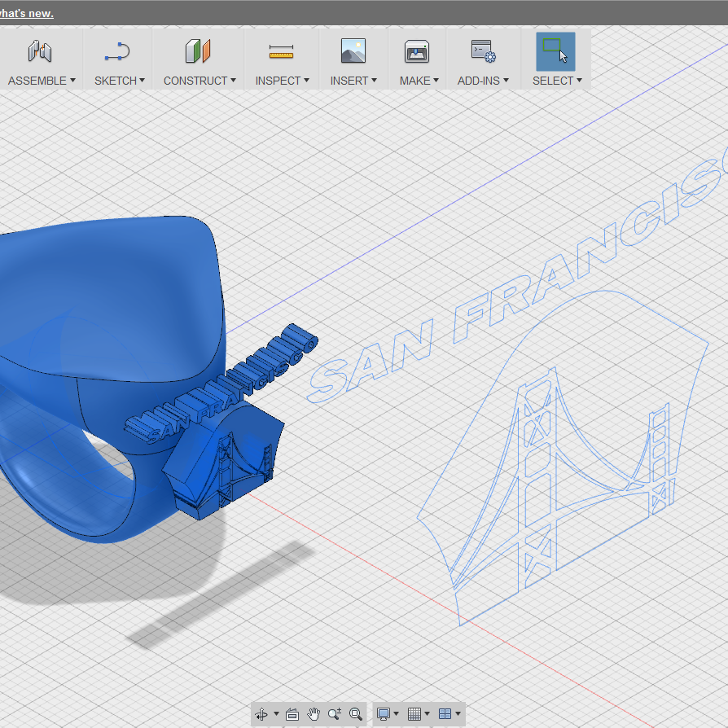The width and height of the screenshot is (728, 728).
Task: Choose the Zoom magnifier tool
Action: [335, 713]
